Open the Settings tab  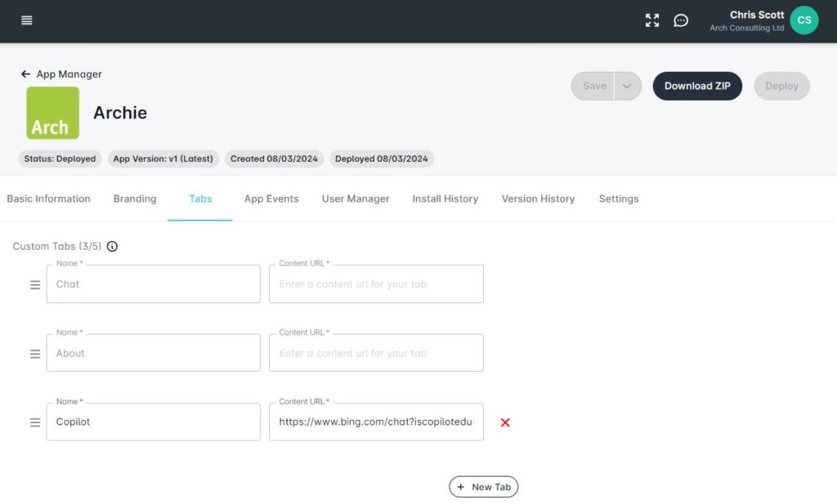click(619, 199)
